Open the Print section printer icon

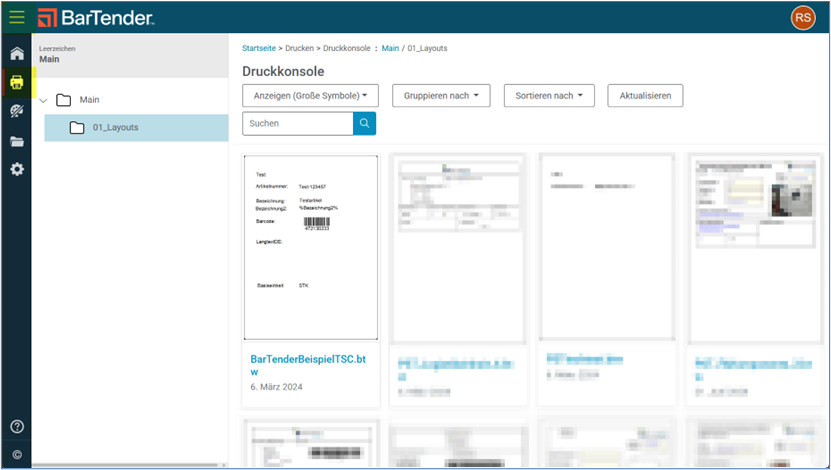click(16, 83)
